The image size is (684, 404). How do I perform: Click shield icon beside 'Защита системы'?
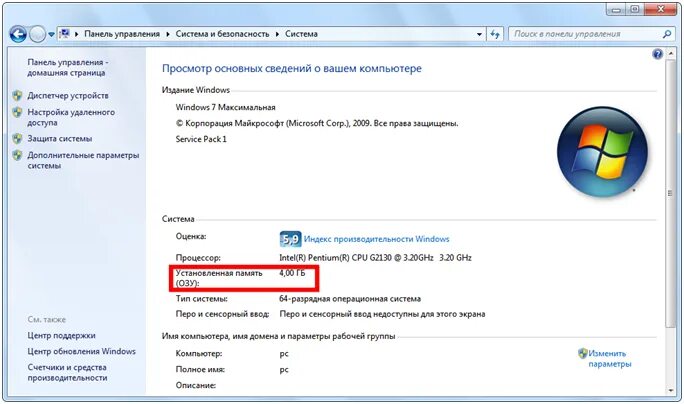(17, 139)
